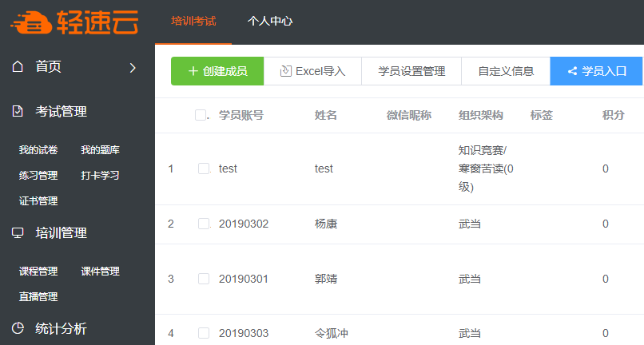Open 首页 in the sidebar
This screenshot has width=644, height=345.
[48, 66]
